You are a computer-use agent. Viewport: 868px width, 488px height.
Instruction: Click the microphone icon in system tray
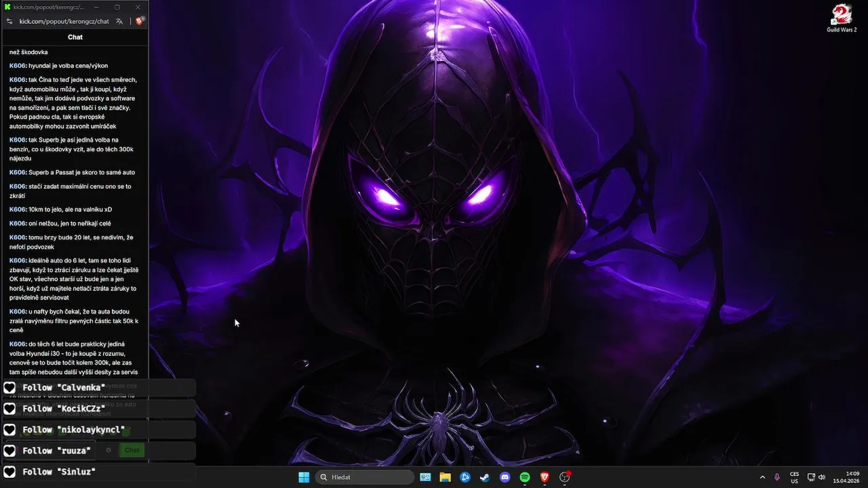pos(777,477)
